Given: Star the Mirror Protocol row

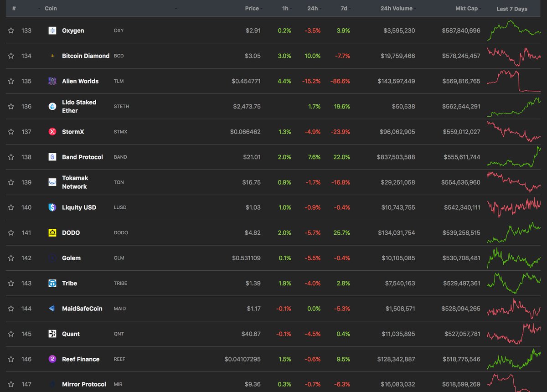Looking at the screenshot, I should tap(11, 384).
